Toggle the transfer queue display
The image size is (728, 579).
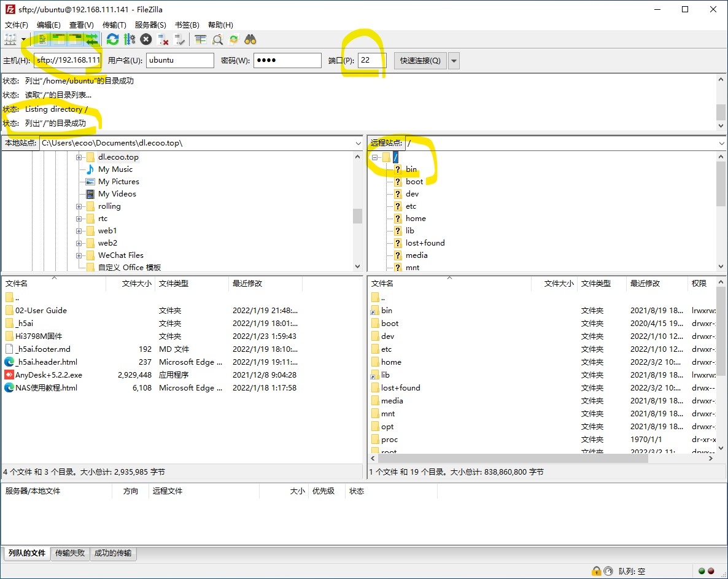click(91, 39)
